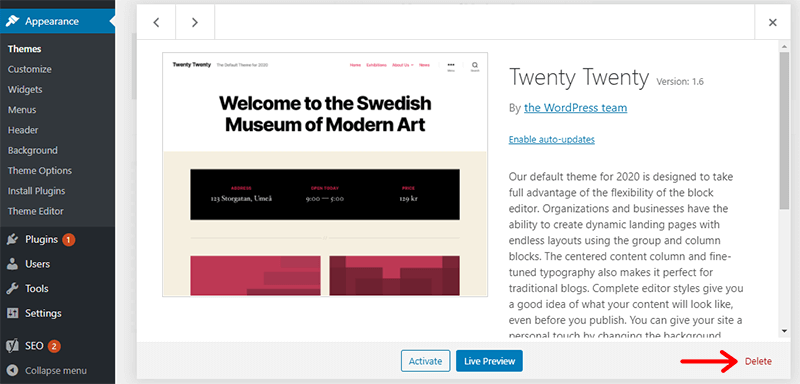Click the Tools wrench icon
800x384 pixels.
pyautogui.click(x=13, y=289)
